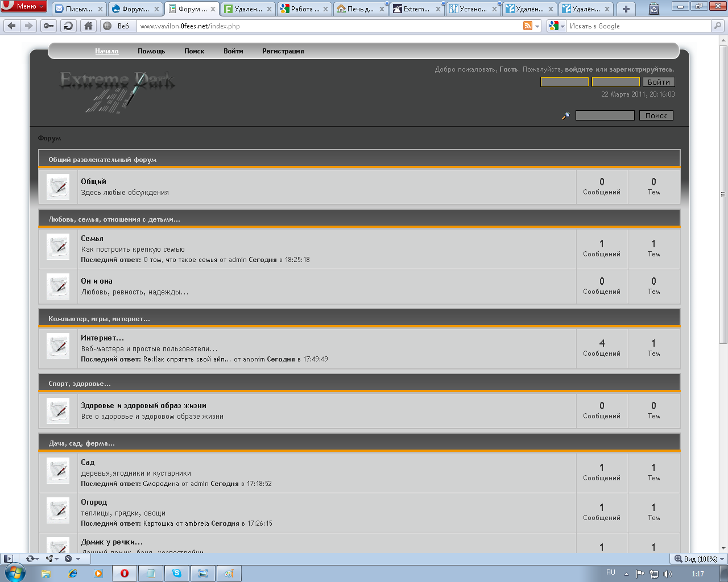Open Skype from the Windows taskbar
The width and height of the screenshot is (728, 582).
click(177, 573)
